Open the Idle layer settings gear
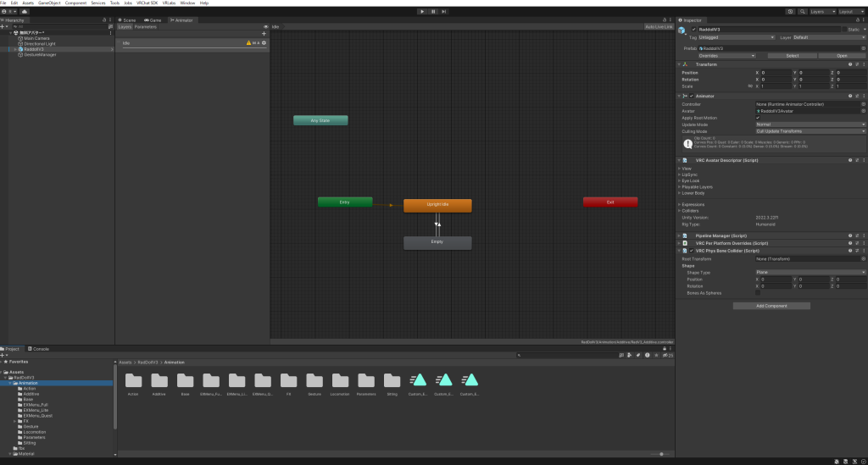This screenshot has height=465, width=868. (x=264, y=42)
